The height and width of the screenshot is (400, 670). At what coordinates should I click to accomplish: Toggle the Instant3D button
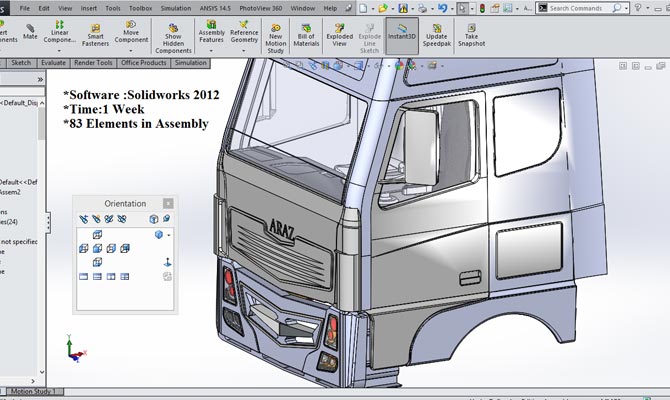click(402, 36)
